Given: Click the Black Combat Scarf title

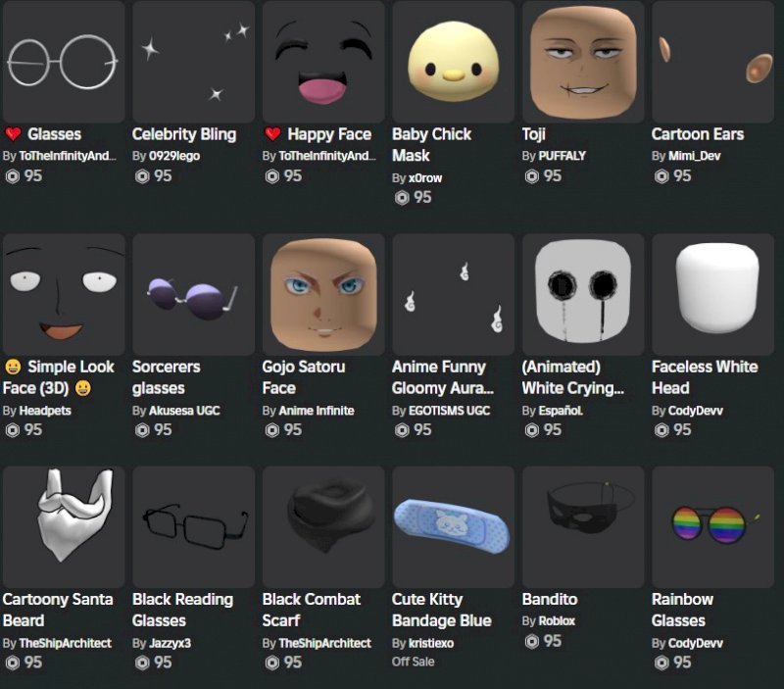Looking at the screenshot, I should click(311, 610).
